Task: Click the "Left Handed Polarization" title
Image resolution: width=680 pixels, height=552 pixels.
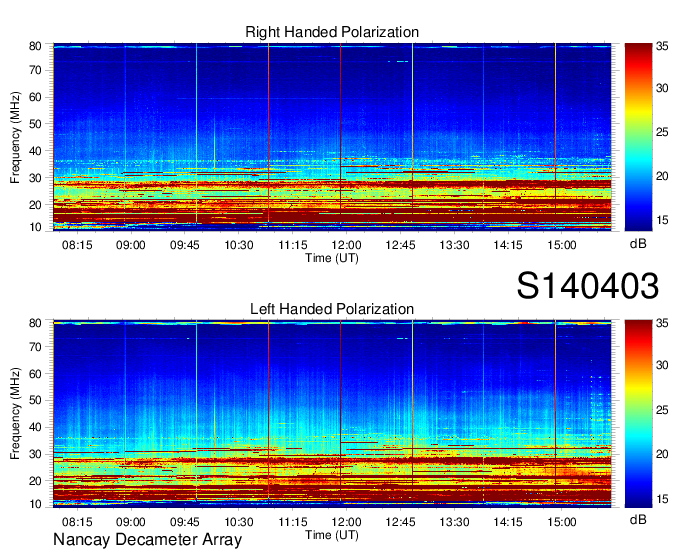Action: [x=332, y=309]
